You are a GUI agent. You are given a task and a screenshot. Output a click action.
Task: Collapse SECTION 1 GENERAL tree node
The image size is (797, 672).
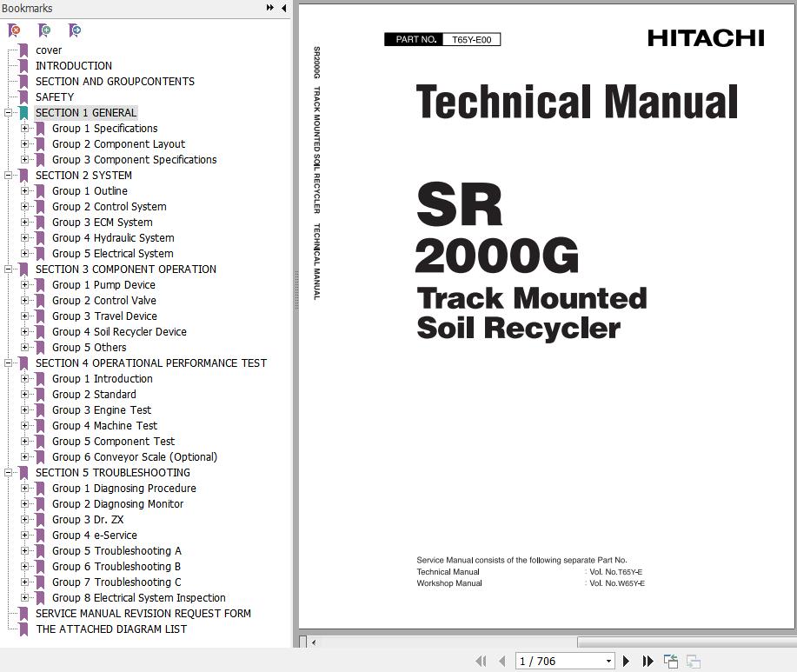[x=8, y=113]
